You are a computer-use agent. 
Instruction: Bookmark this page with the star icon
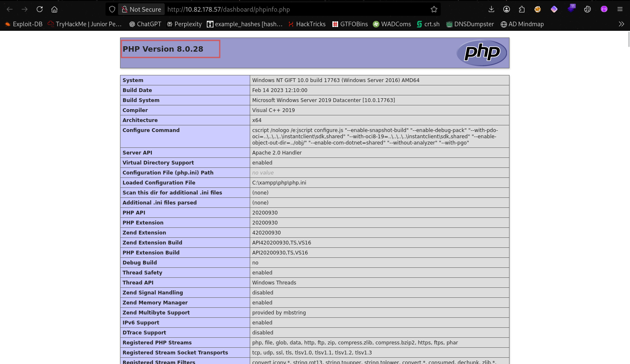[x=434, y=9]
